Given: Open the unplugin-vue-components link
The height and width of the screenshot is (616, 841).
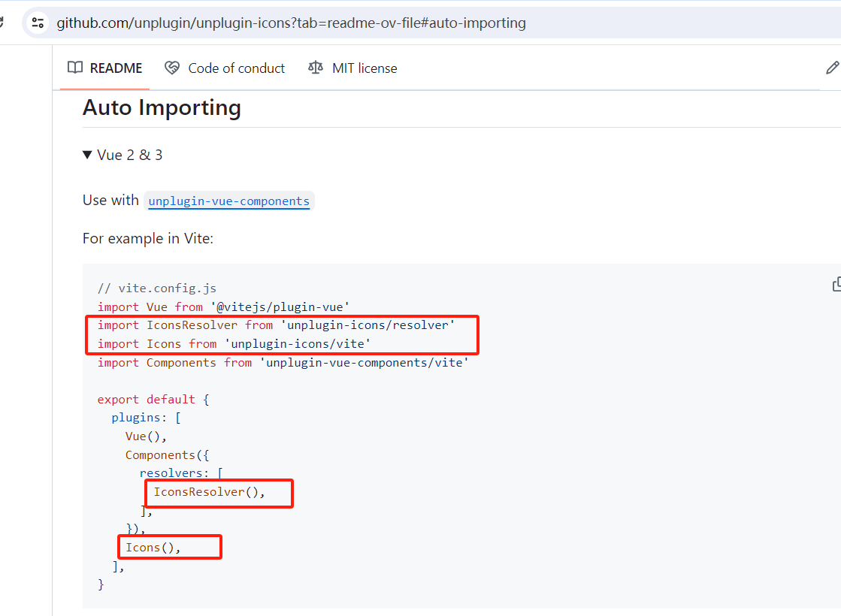Looking at the screenshot, I should [229, 201].
